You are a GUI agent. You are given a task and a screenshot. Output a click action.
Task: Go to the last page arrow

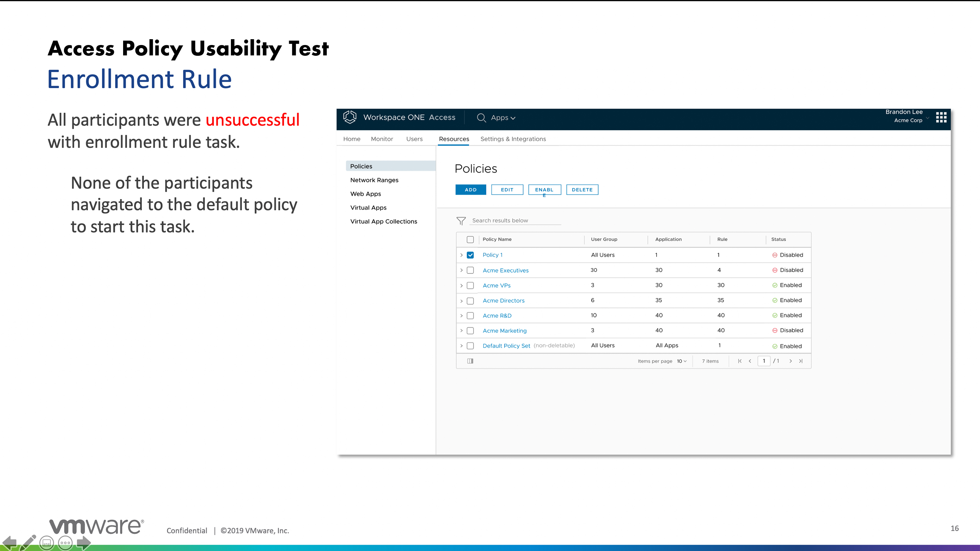click(801, 361)
